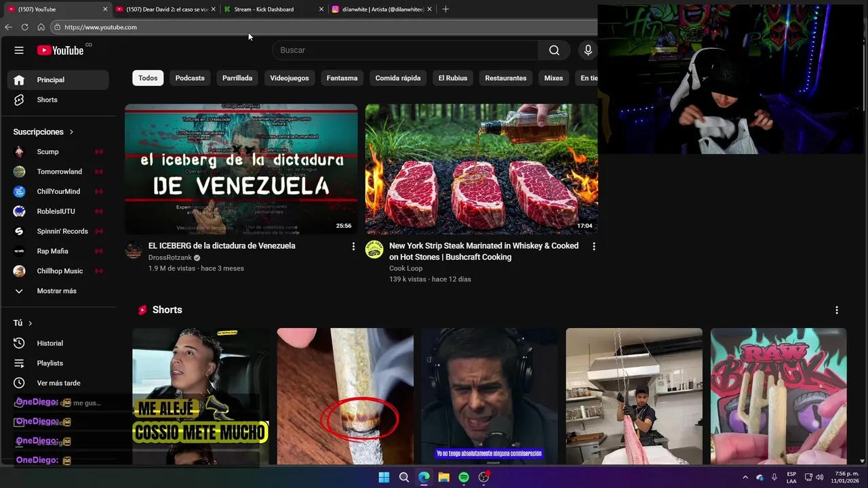
Task: Open Spotify from the taskbar
Action: (464, 477)
